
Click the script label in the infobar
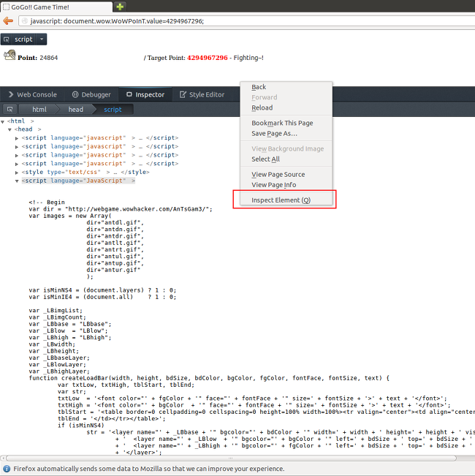pyautogui.click(x=23, y=39)
